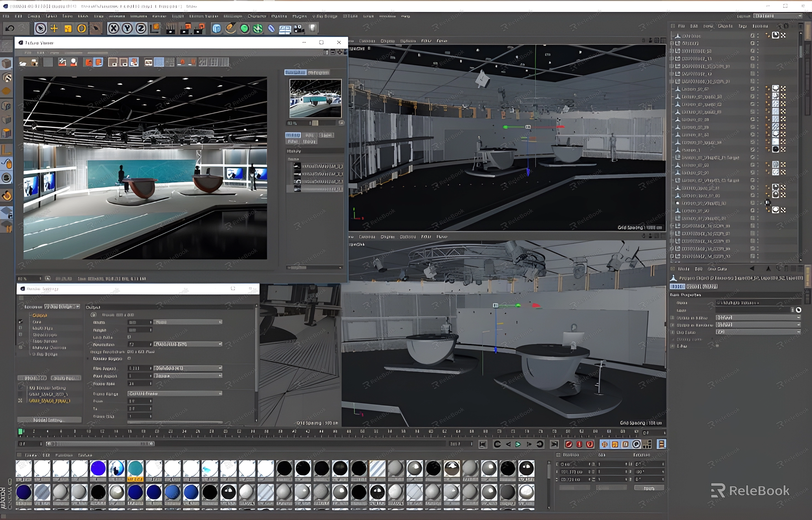Screen dimensions: 812x520
Task: Toggle the Parameter keyframe ring icon
Action: pyautogui.click(x=636, y=444)
